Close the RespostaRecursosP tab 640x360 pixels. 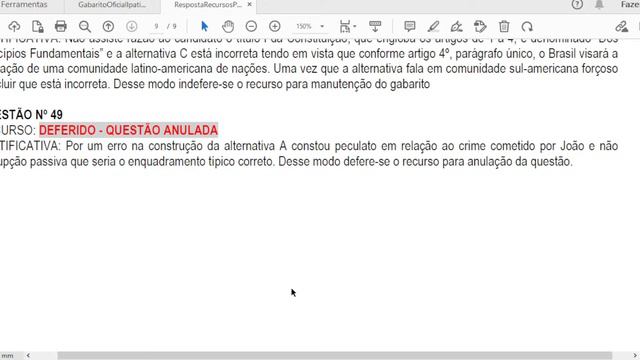click(249, 4)
